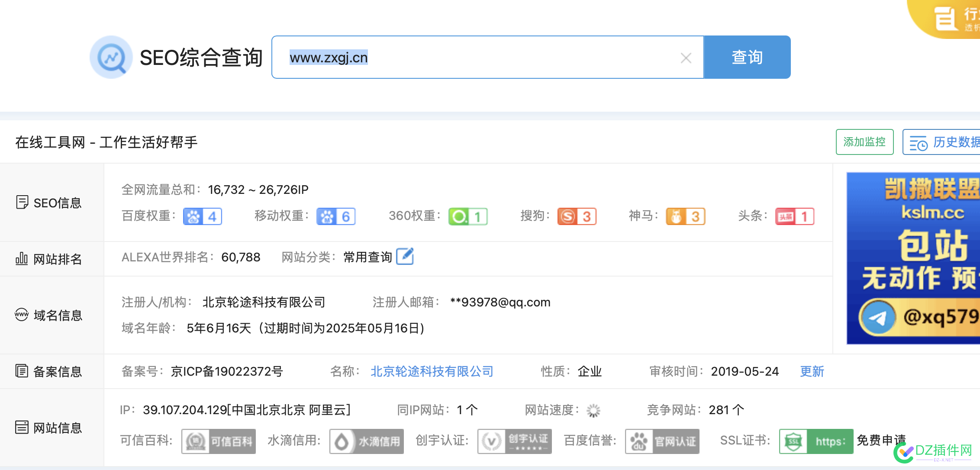Click the 备案信息 document icon
Image resolution: width=980 pixels, height=470 pixels.
click(x=22, y=371)
